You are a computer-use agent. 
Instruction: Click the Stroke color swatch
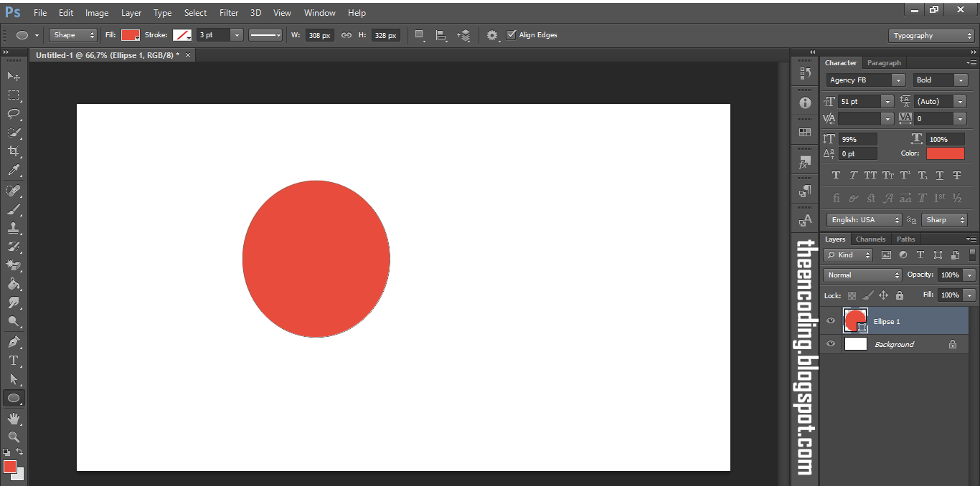[x=182, y=35]
